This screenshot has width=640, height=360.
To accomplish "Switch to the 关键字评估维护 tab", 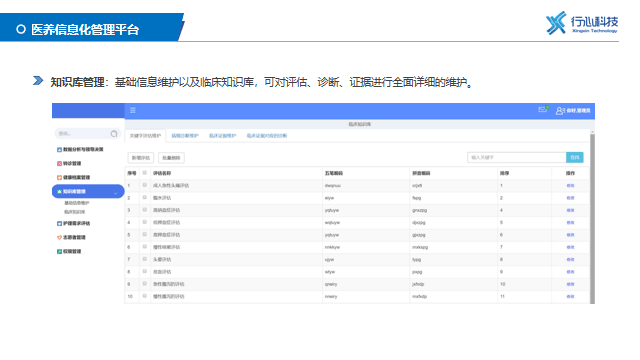I will (x=145, y=136).
